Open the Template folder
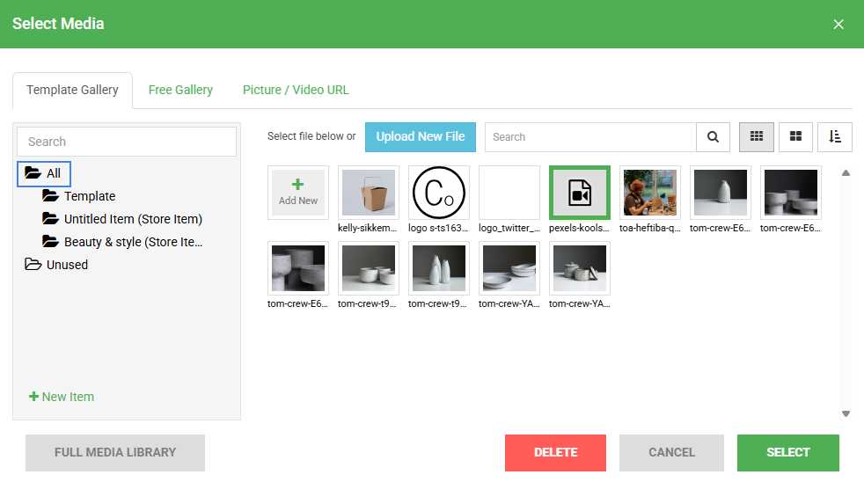The width and height of the screenshot is (864, 504). coord(89,196)
